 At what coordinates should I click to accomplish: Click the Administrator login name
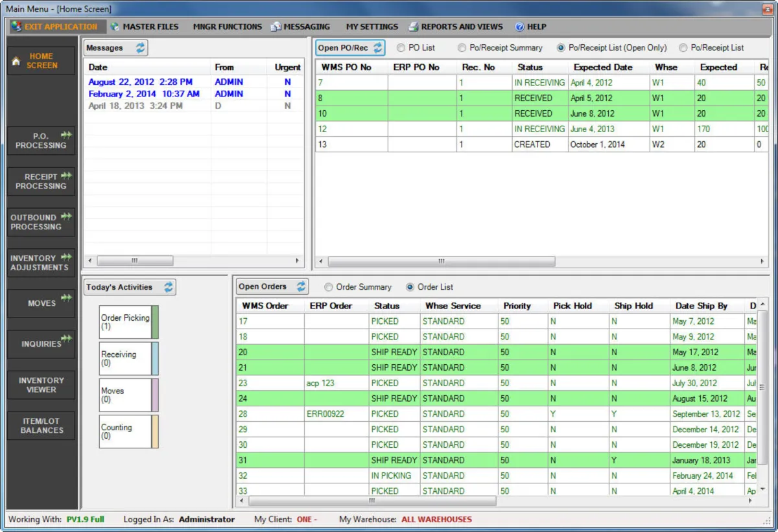pyautogui.click(x=207, y=519)
